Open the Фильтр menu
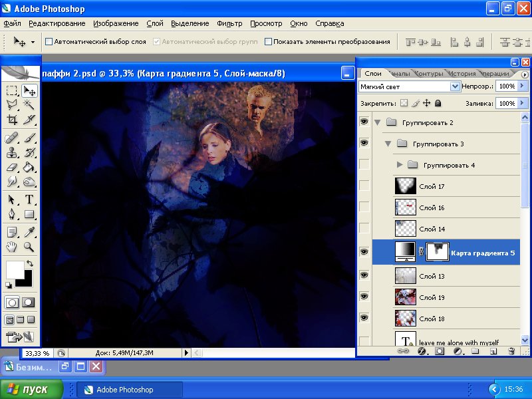This screenshot has height=399, width=532. pos(229,23)
